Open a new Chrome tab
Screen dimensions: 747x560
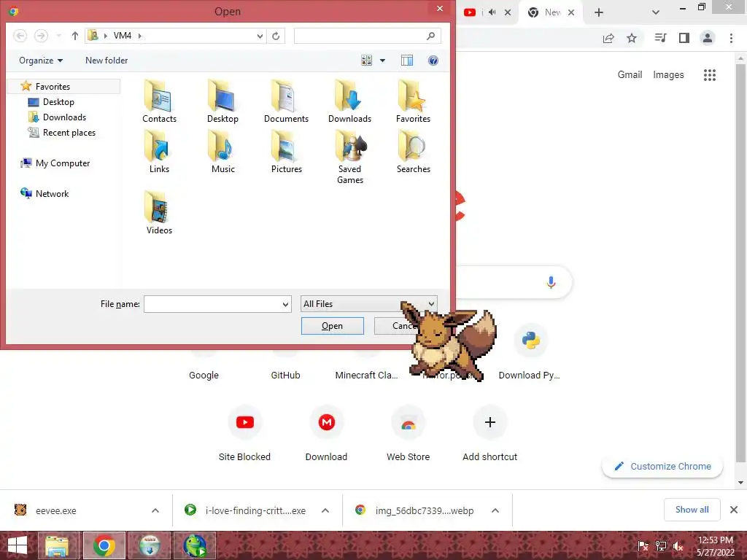(599, 12)
